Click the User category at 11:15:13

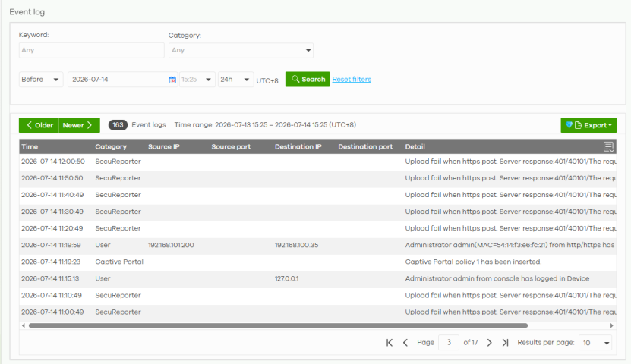103,278
